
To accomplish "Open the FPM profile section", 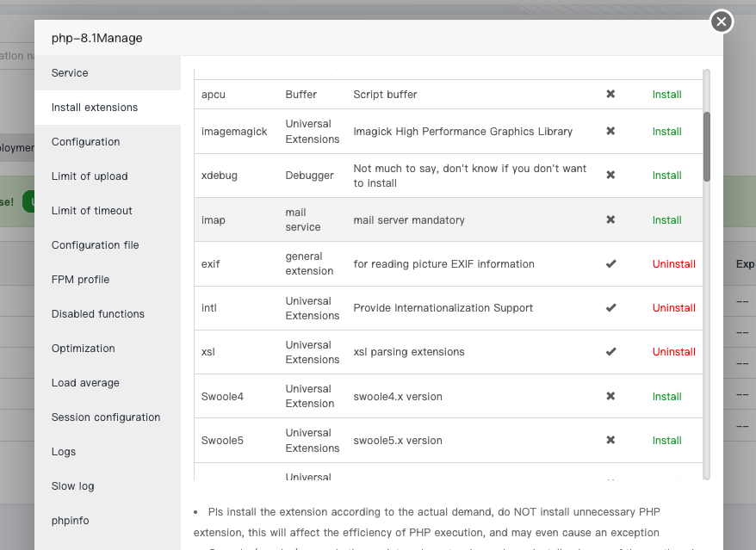I will click(x=80, y=280).
